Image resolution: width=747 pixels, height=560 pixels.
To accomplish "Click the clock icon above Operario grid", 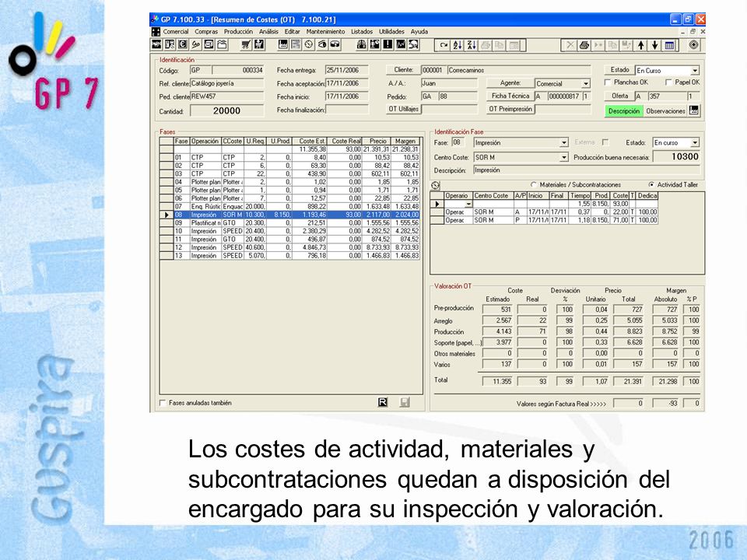I will [435, 185].
